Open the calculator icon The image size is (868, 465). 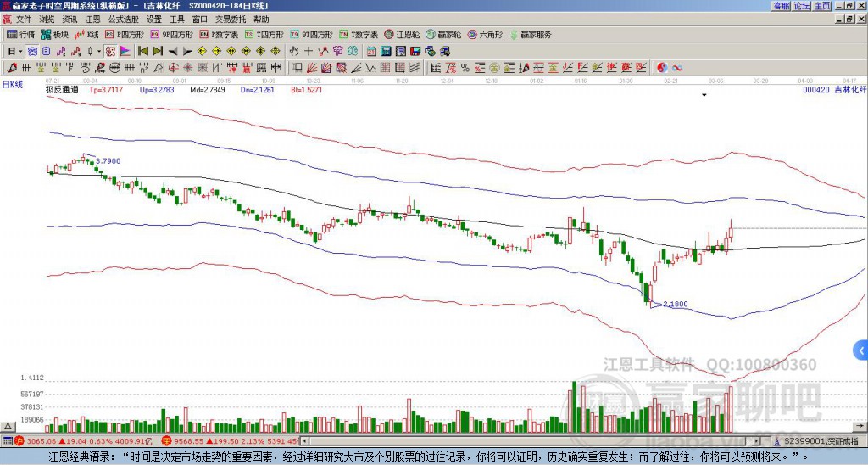tap(387, 52)
